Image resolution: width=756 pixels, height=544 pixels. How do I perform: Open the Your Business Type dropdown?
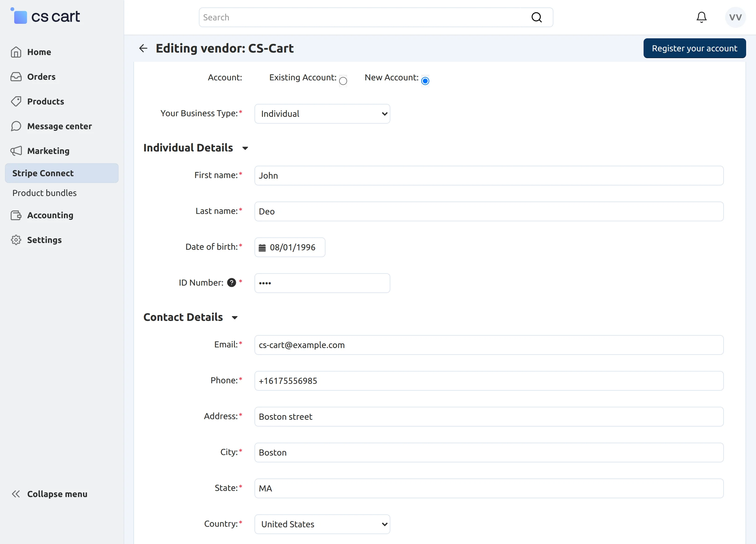click(x=322, y=114)
